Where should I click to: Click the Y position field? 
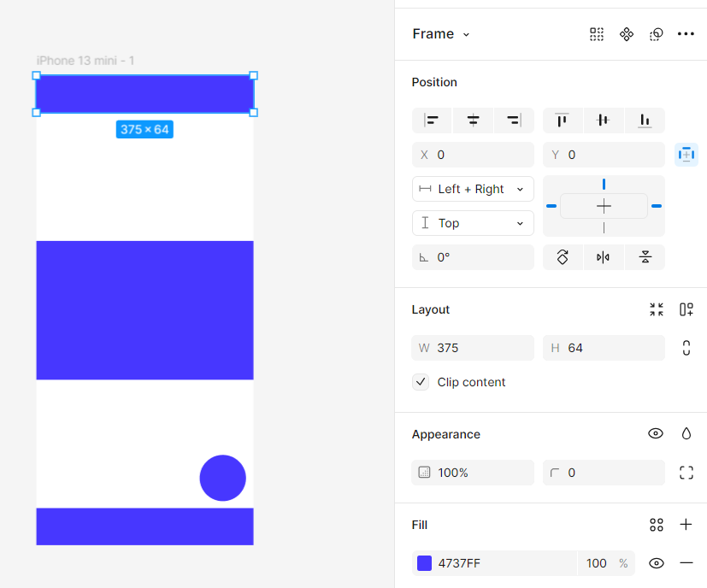604,155
